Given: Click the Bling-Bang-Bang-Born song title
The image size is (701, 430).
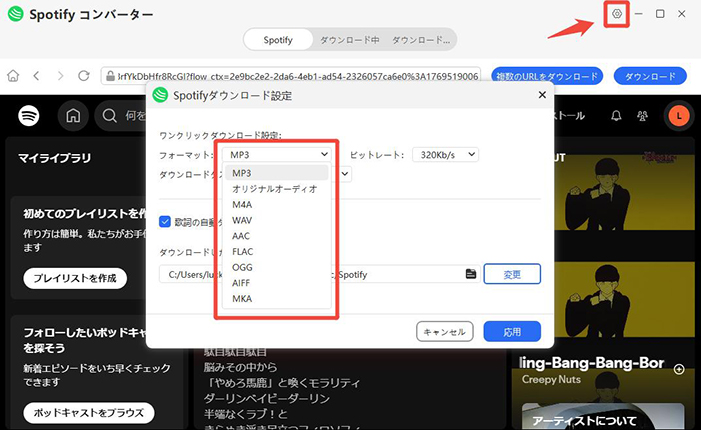Looking at the screenshot, I should [591, 363].
